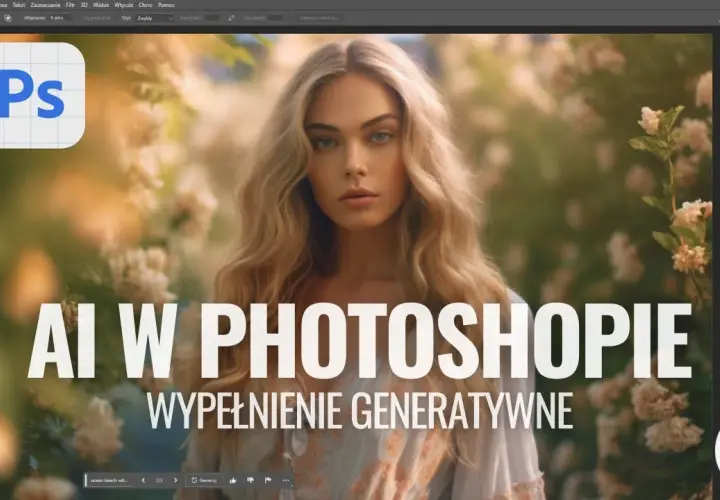Click the thumbs up feedback icon
The height and width of the screenshot is (500, 720).
233,480
